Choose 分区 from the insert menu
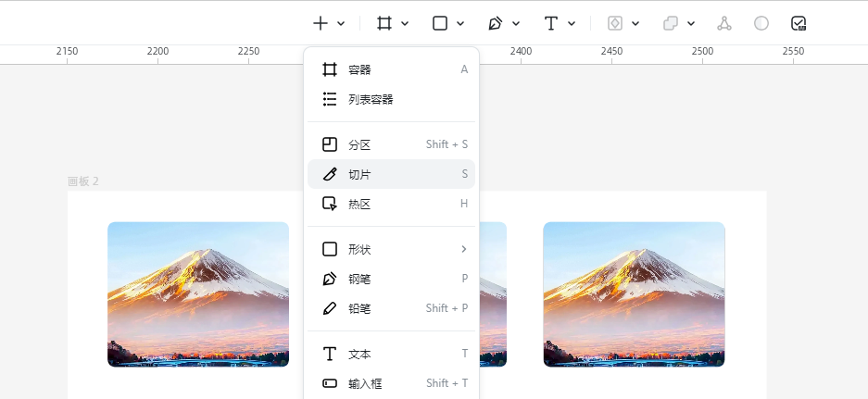Screen dimensions: 868x399 point(391,145)
